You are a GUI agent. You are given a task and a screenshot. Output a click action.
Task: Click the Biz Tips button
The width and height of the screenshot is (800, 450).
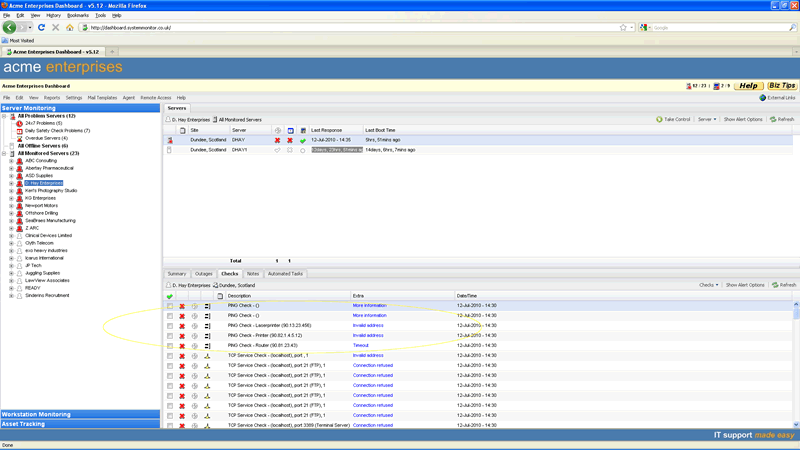point(782,86)
